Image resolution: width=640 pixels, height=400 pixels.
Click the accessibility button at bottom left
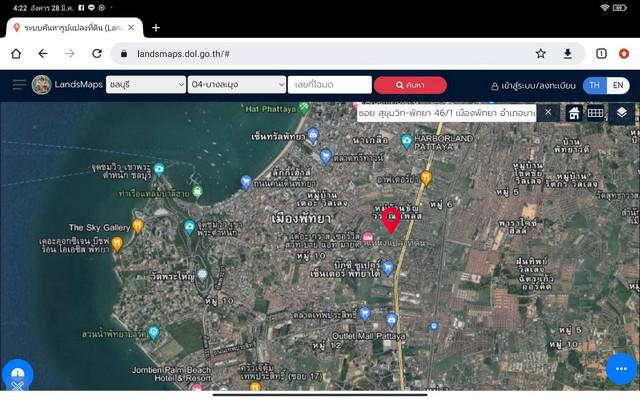coord(17,375)
